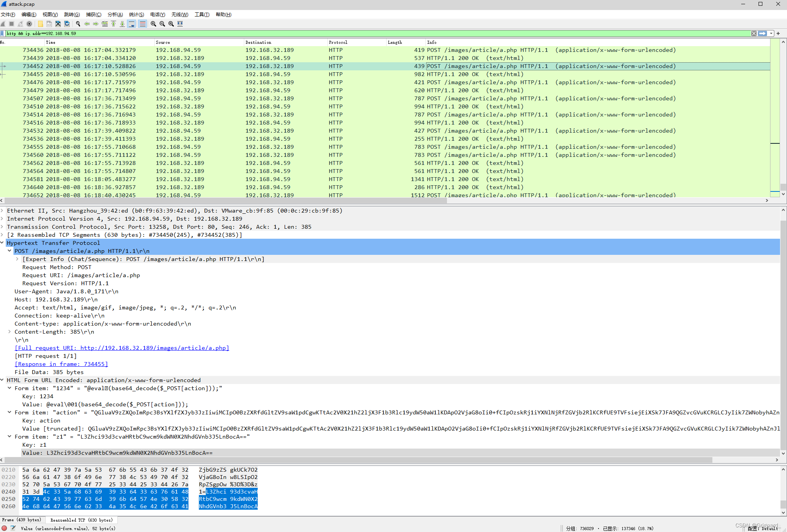Image resolution: width=787 pixels, height=532 pixels.
Task: Zoom out the main window text
Action: coord(162,24)
